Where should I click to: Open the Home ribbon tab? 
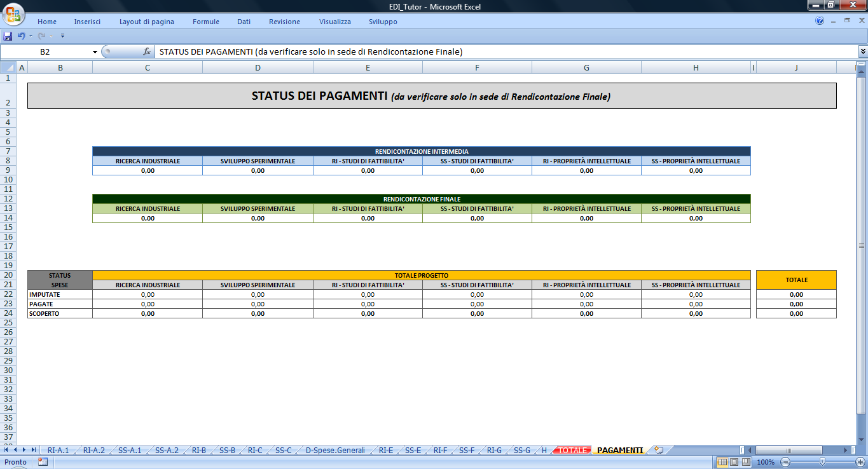(x=47, y=22)
